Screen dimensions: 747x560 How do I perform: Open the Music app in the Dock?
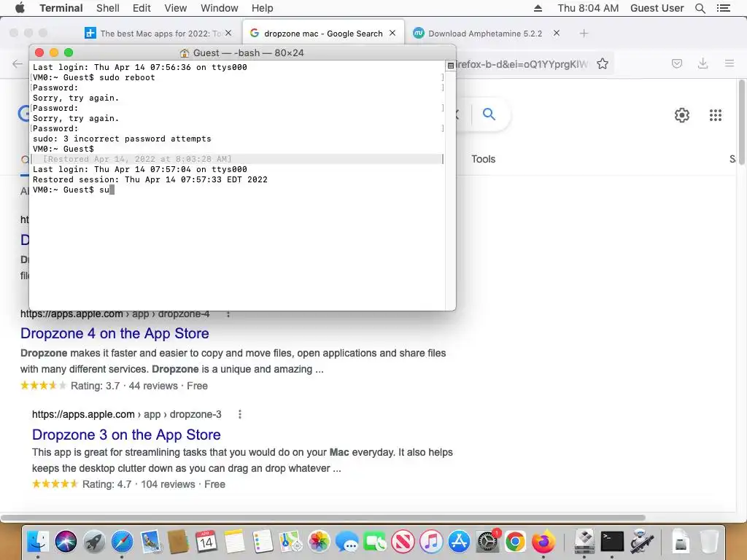[431, 542]
